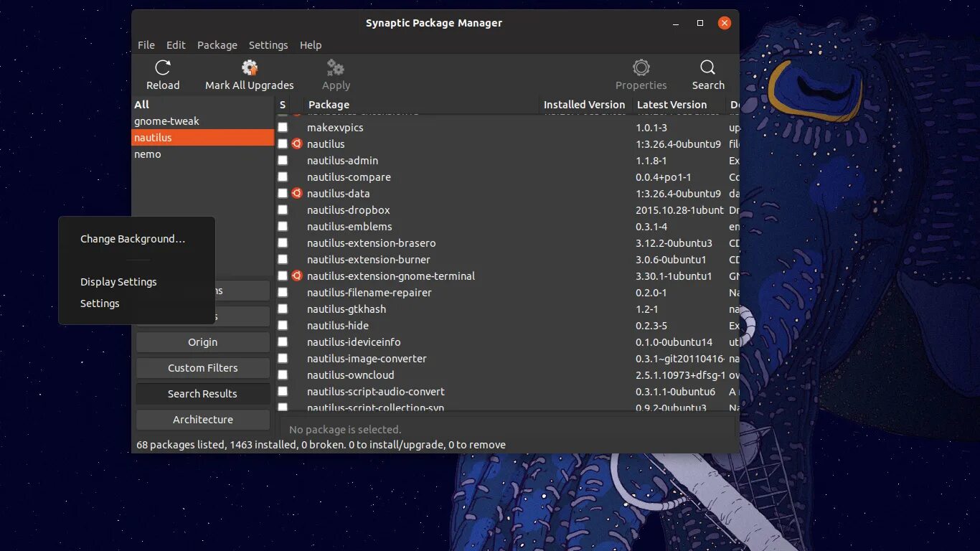Click Ubuntu icon beside nautilus-extension-gnome-terminal

(297, 276)
